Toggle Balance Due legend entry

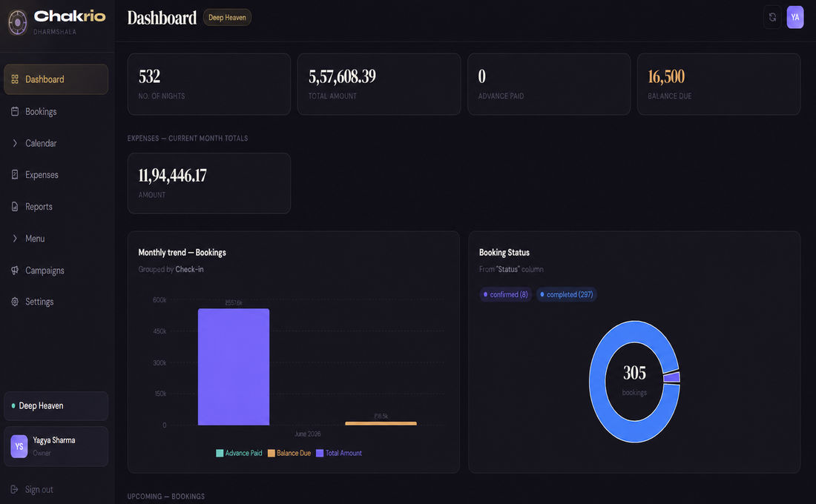click(289, 453)
